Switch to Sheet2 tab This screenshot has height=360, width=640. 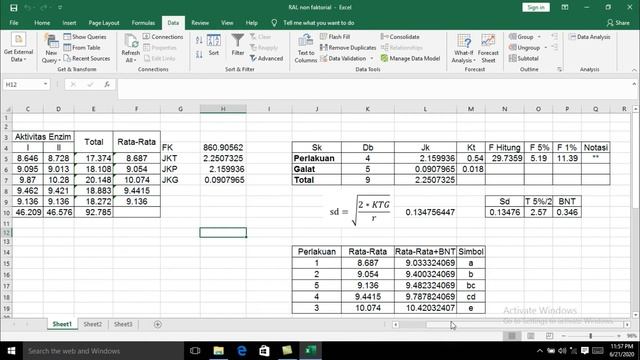click(93, 324)
